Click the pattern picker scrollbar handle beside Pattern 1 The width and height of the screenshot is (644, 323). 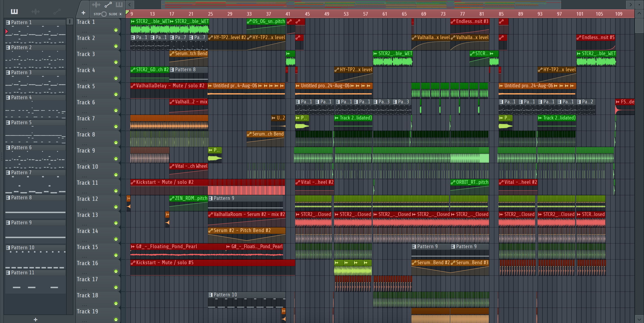(x=70, y=21)
